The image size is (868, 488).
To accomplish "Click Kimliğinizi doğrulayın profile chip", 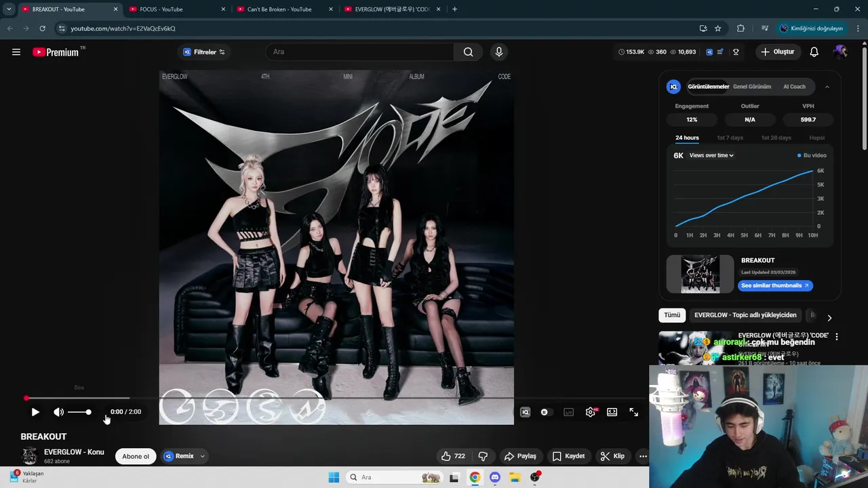I will (812, 28).
